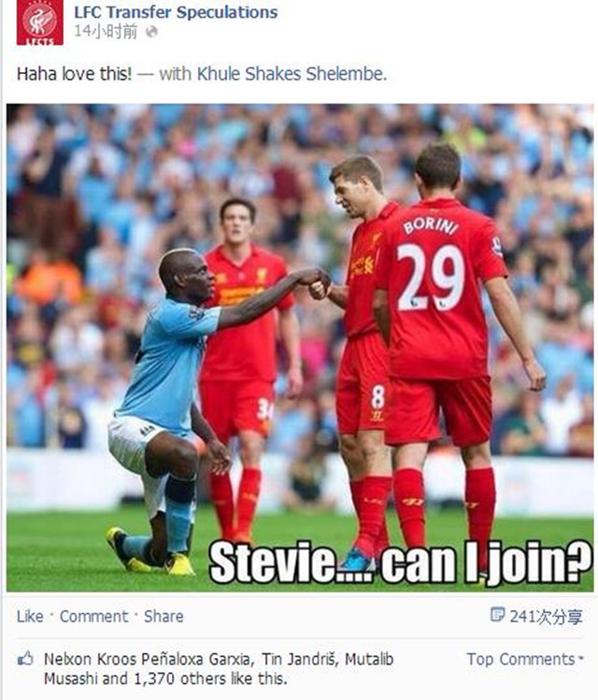
Task: Click the shares note icon beside 241
Action: [497, 615]
